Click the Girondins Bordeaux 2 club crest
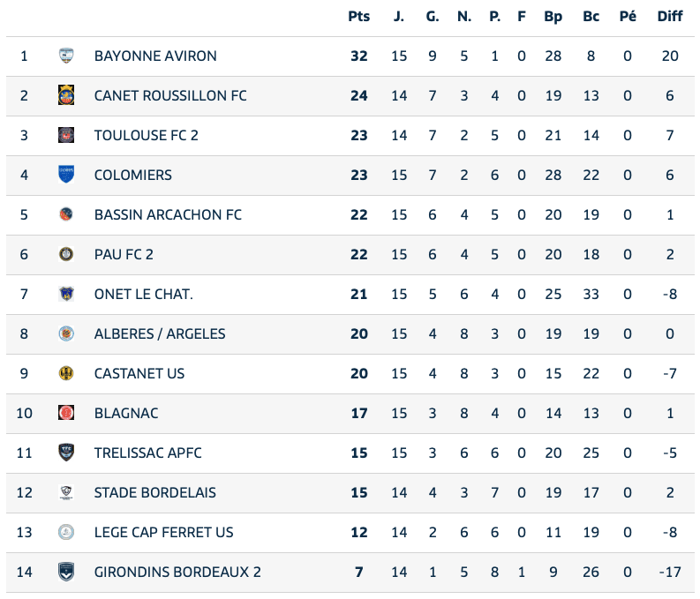The height and width of the screenshot is (599, 700). tap(66, 572)
